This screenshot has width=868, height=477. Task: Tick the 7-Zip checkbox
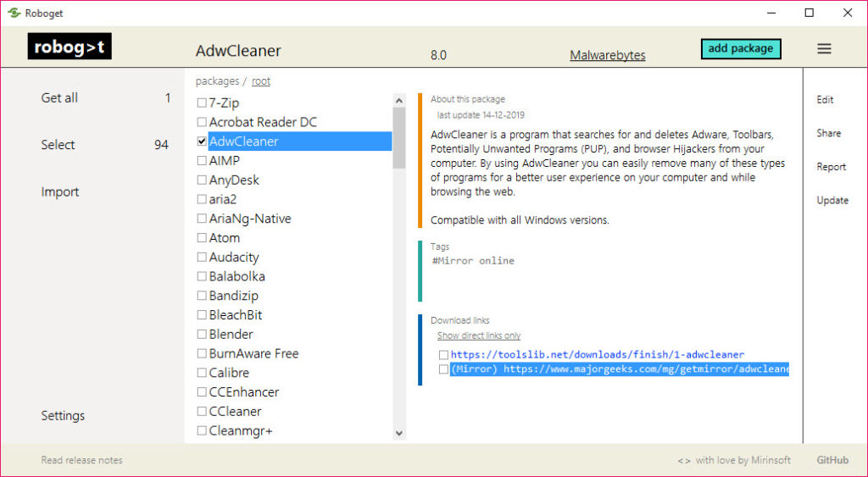pos(202,103)
